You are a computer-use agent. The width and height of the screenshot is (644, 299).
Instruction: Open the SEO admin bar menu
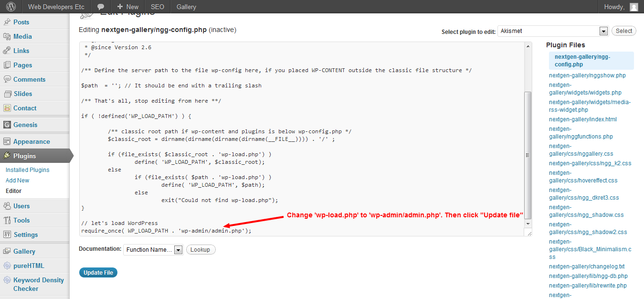tap(158, 7)
